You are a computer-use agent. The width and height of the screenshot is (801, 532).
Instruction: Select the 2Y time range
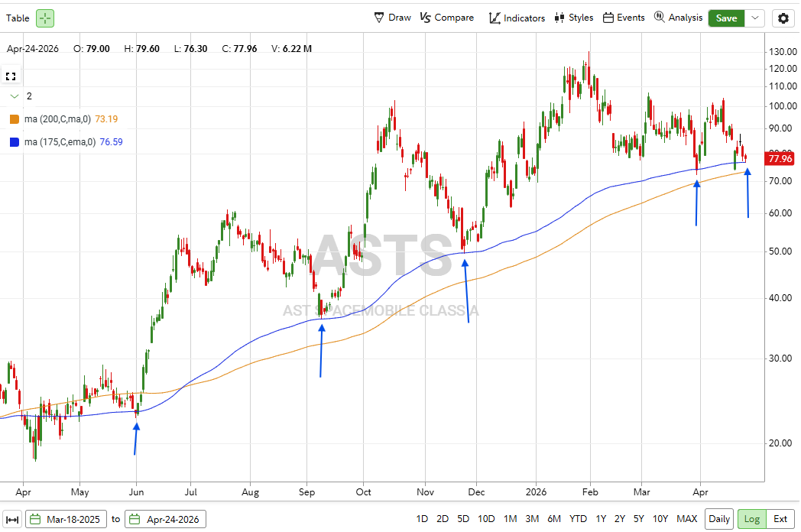pos(620,519)
